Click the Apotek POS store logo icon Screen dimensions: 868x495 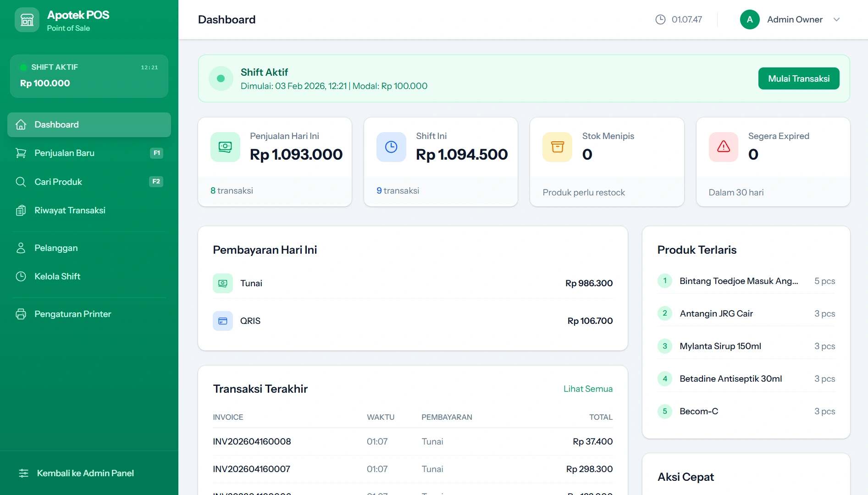point(27,20)
